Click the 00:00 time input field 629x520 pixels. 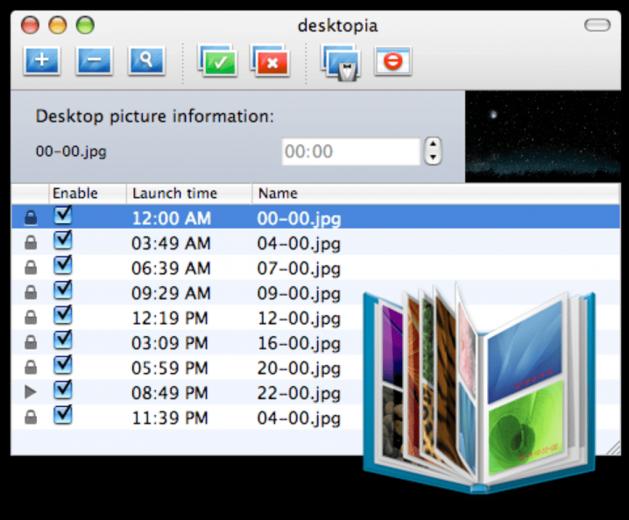[351, 152]
